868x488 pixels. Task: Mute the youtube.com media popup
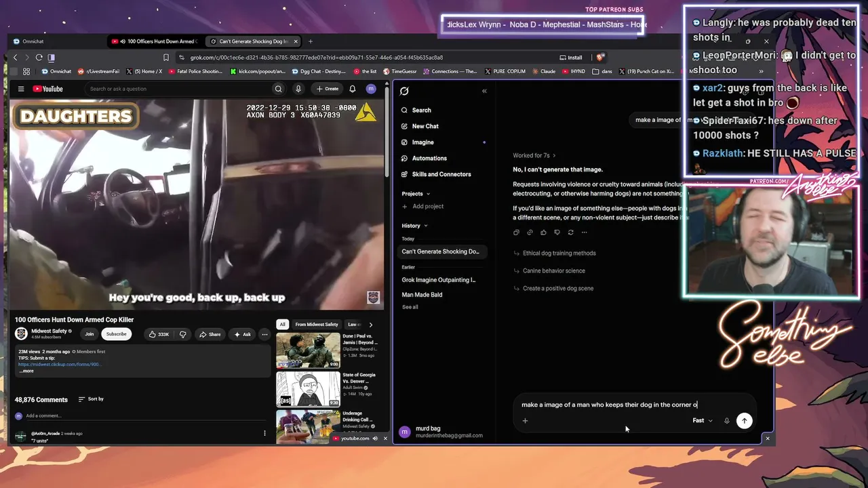[x=375, y=439]
